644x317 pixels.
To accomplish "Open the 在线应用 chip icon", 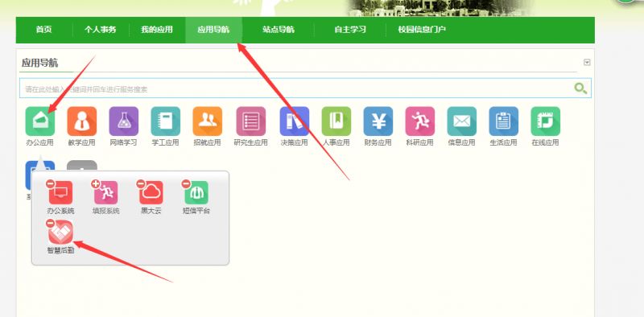I will point(546,121).
